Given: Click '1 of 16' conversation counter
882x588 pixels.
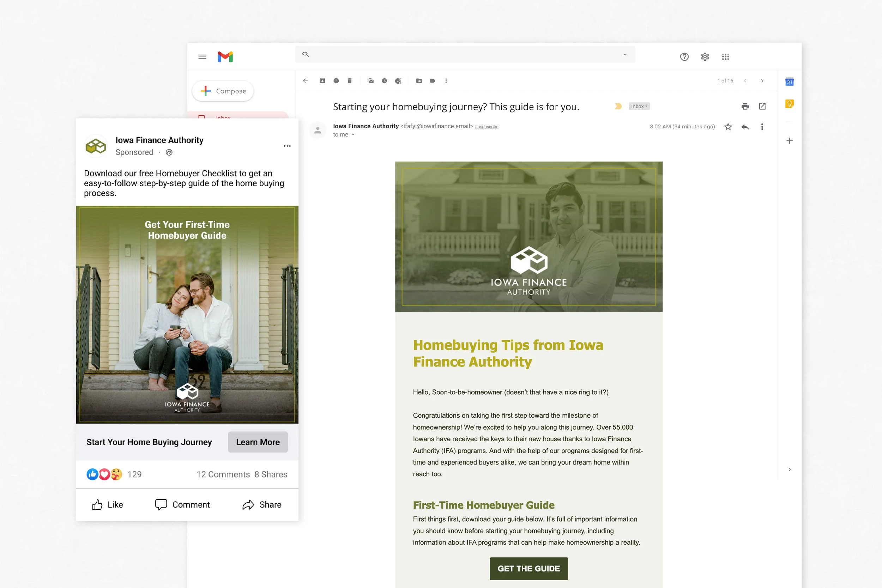Looking at the screenshot, I should [725, 81].
